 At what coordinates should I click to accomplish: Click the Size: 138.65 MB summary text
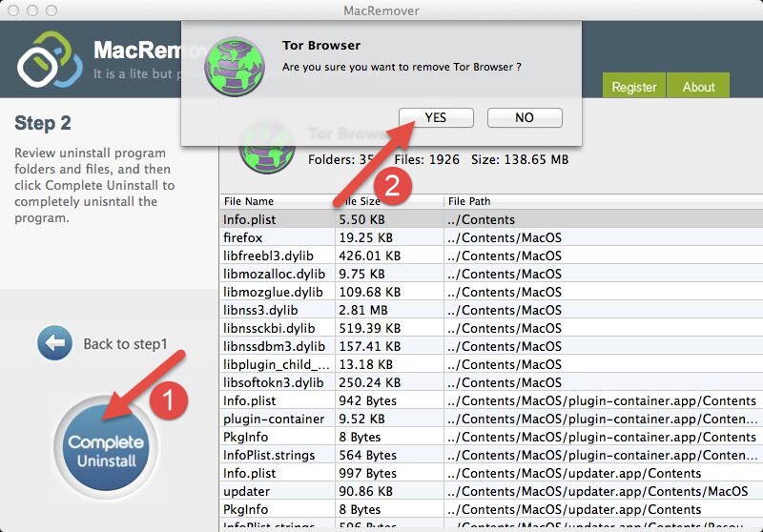pos(520,159)
